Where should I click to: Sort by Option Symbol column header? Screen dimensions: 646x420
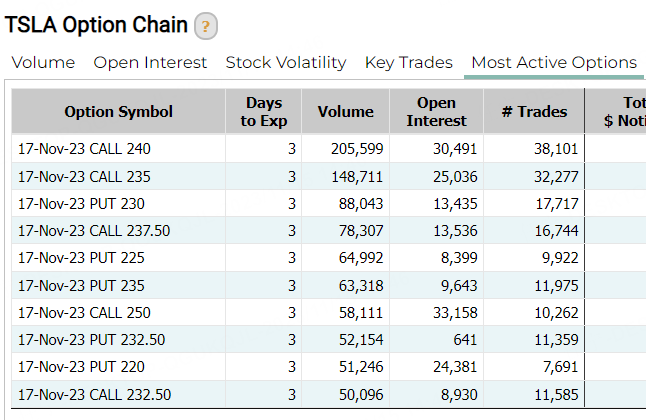pos(118,112)
